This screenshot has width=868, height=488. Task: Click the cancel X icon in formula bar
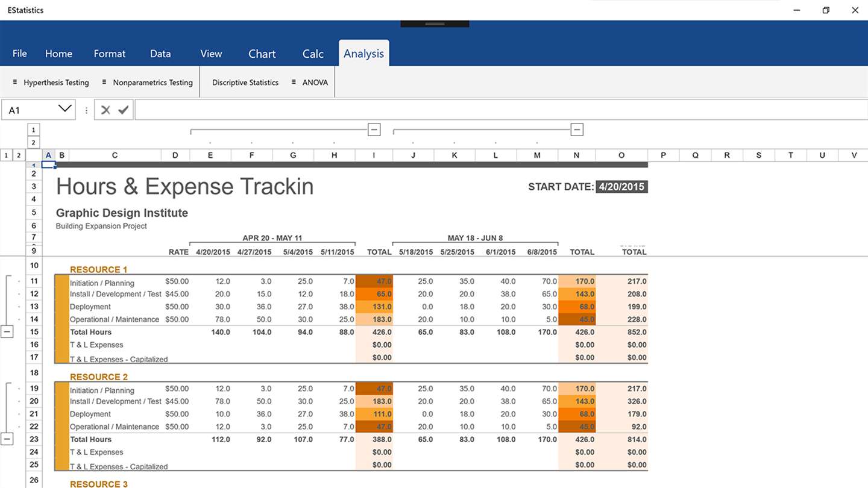(105, 110)
